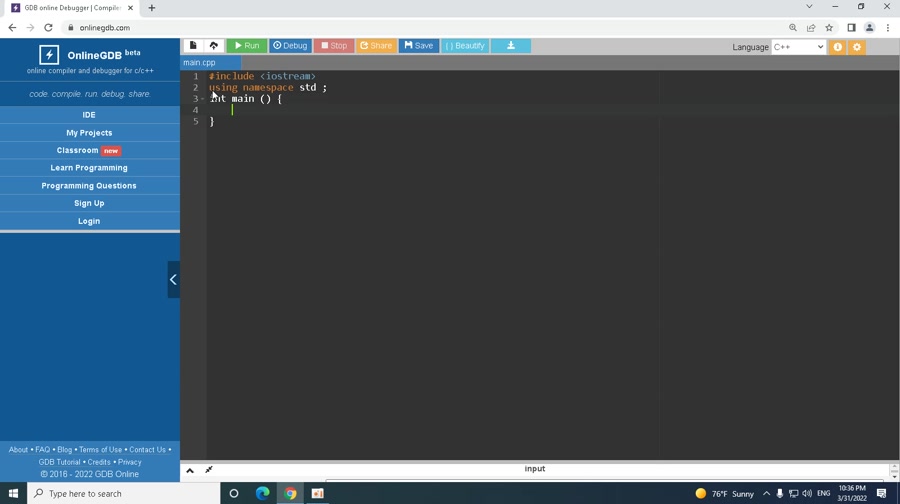Open Classroom in the sidebar
This screenshot has width=900, height=504.
[89, 150]
